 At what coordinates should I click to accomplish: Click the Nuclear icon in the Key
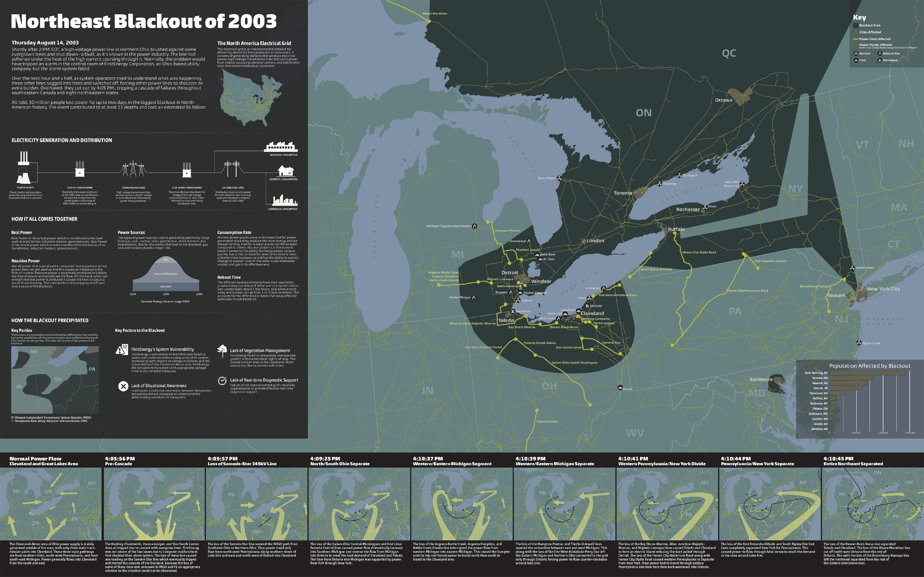click(856, 53)
